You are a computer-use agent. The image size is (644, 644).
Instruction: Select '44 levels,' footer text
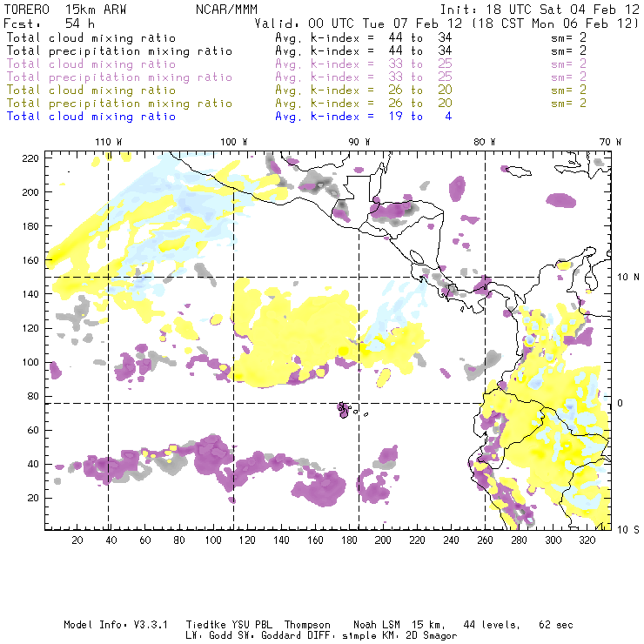(x=492, y=625)
